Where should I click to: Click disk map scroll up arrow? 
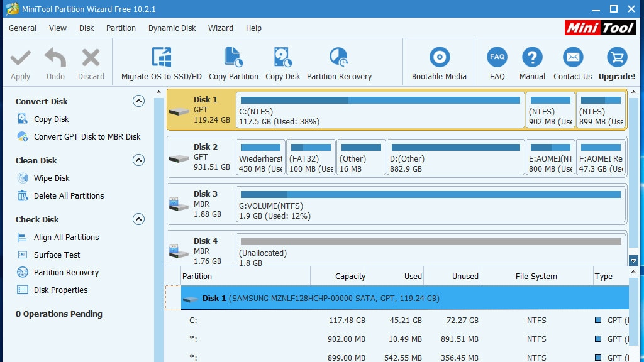tap(633, 92)
